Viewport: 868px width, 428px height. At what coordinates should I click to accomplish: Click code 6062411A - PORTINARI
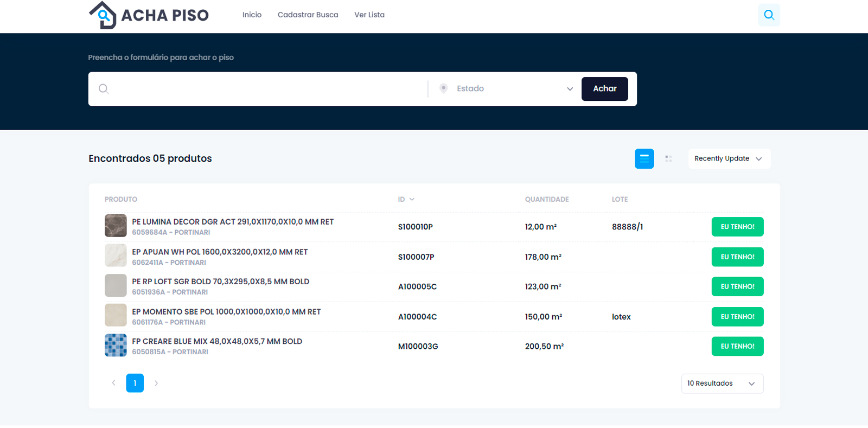169,262
